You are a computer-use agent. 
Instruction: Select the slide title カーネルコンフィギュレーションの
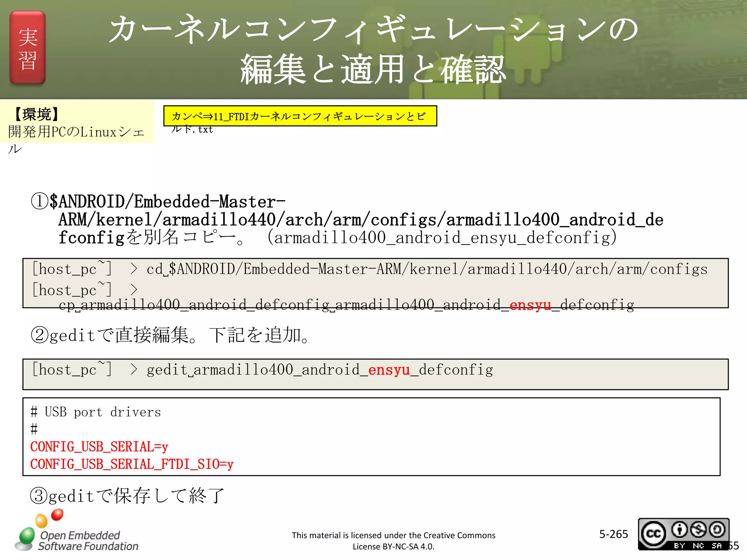click(373, 30)
